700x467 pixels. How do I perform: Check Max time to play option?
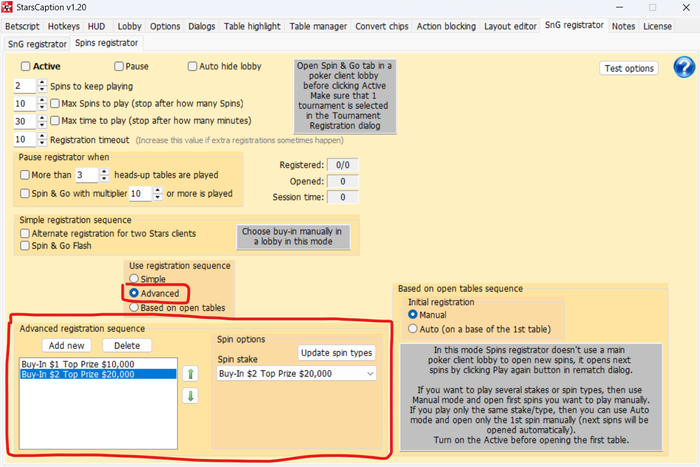point(55,121)
